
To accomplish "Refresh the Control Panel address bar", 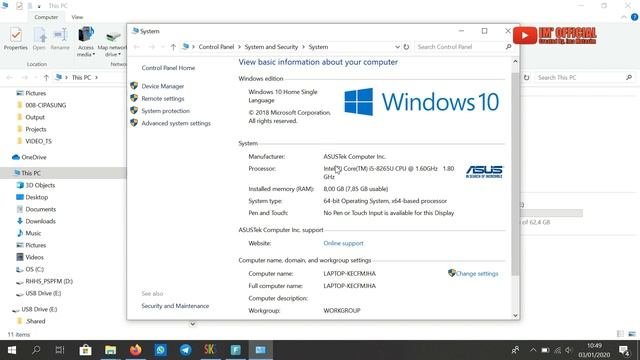I will (406, 47).
